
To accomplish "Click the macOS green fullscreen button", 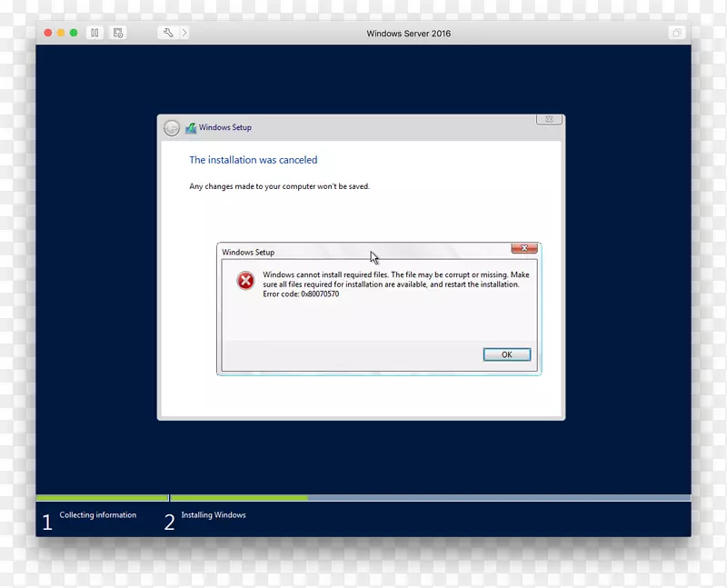I will pos(74,33).
